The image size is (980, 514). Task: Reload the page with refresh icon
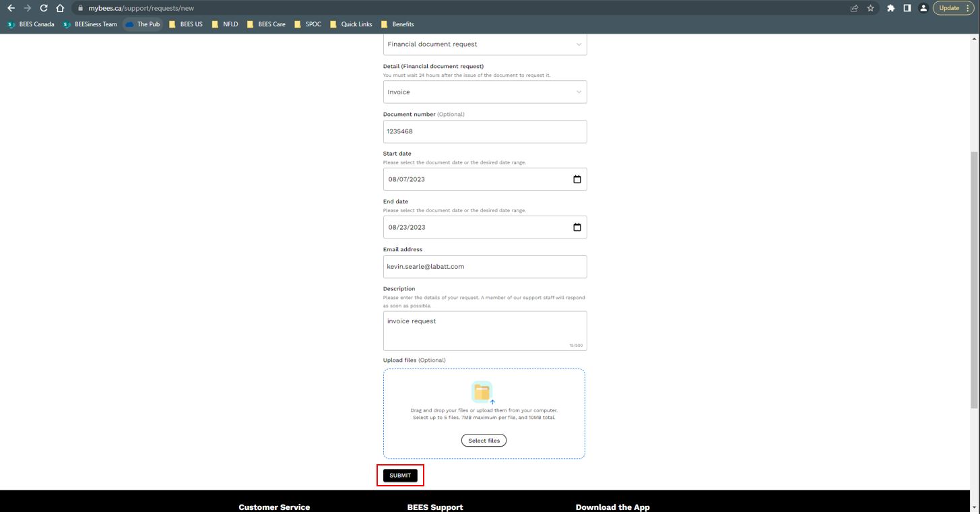[x=44, y=8]
